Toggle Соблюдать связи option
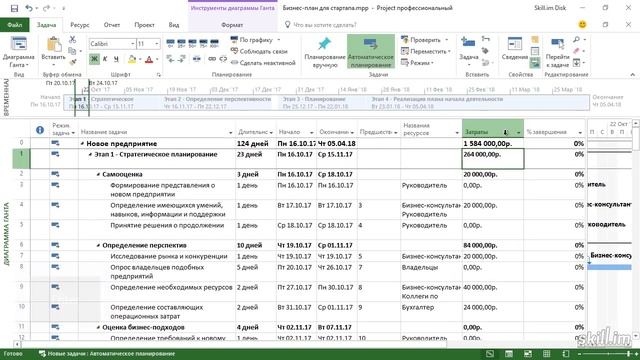The image size is (640, 360). (x=259, y=51)
